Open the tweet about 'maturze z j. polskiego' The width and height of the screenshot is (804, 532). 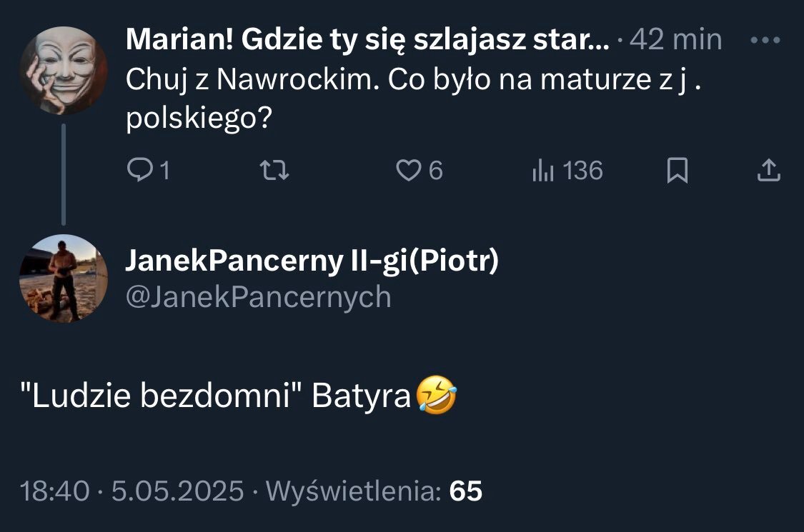click(413, 99)
